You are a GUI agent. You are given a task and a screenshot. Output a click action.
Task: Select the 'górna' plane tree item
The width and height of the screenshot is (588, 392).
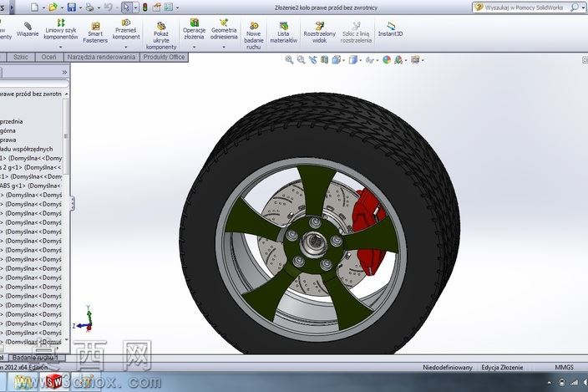click(8, 130)
